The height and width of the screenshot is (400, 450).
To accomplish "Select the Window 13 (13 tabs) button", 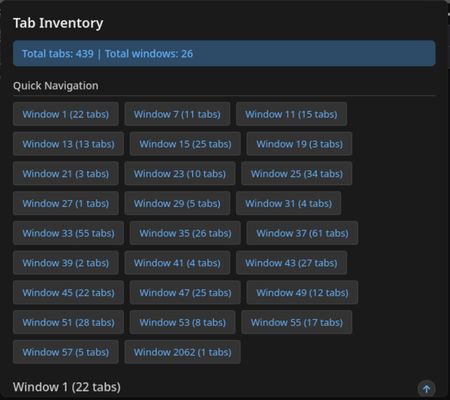I will pyautogui.click(x=68, y=144).
